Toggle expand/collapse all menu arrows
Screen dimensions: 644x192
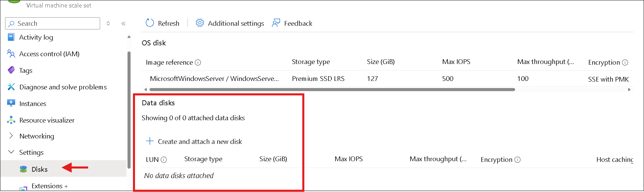[108, 23]
